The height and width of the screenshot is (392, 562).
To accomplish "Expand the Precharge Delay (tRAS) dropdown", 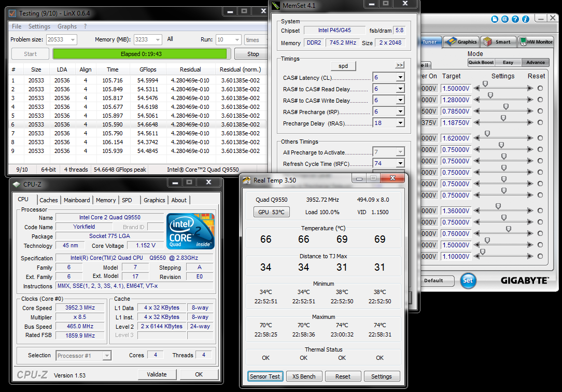I will (400, 123).
